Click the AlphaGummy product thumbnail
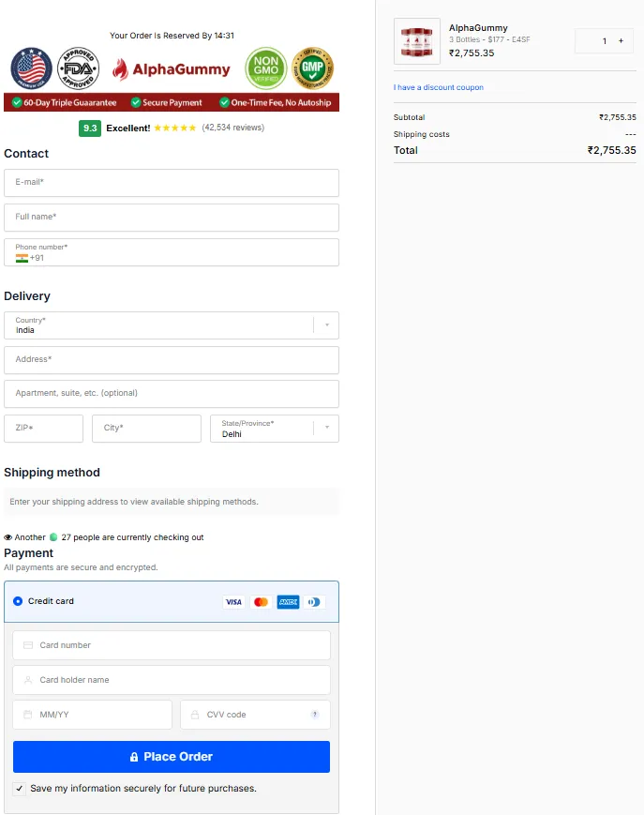This screenshot has width=644, height=815. 417,41
